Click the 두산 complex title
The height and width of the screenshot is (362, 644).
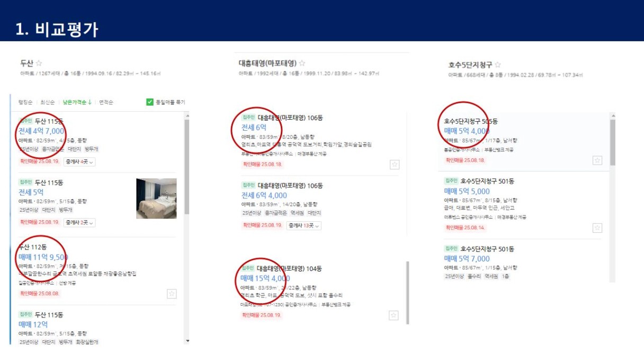tap(26, 64)
